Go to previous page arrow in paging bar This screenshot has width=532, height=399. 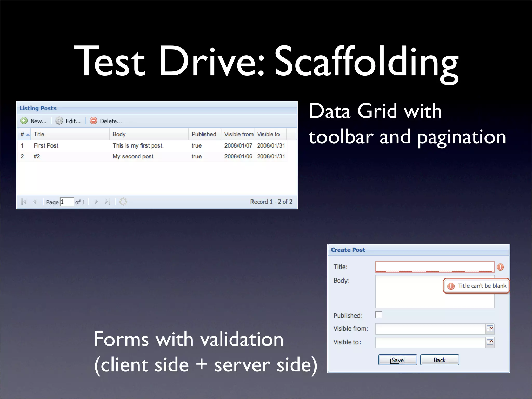click(x=35, y=202)
